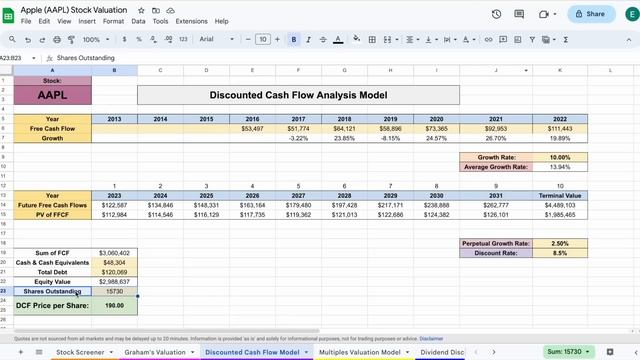Click the Sum: 15730 status button
640x360 pixels.
click(568, 351)
